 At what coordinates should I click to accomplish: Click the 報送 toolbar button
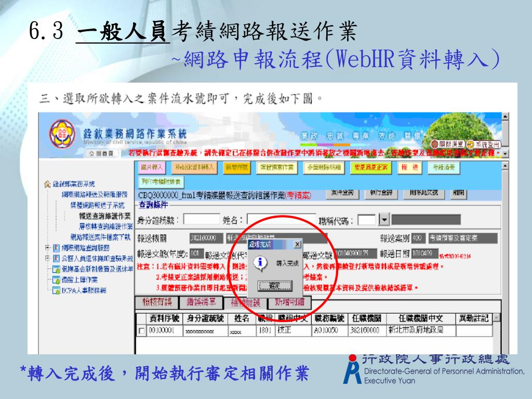(x=410, y=167)
